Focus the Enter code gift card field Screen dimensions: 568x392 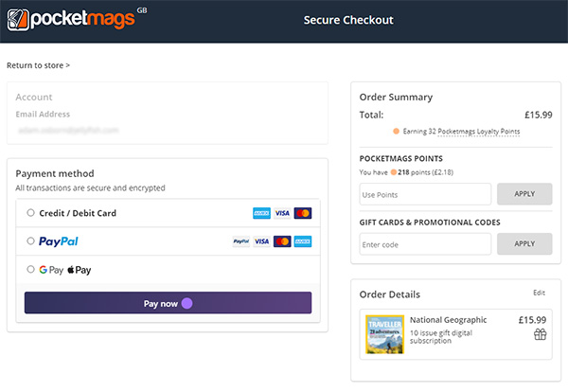pyautogui.click(x=425, y=243)
